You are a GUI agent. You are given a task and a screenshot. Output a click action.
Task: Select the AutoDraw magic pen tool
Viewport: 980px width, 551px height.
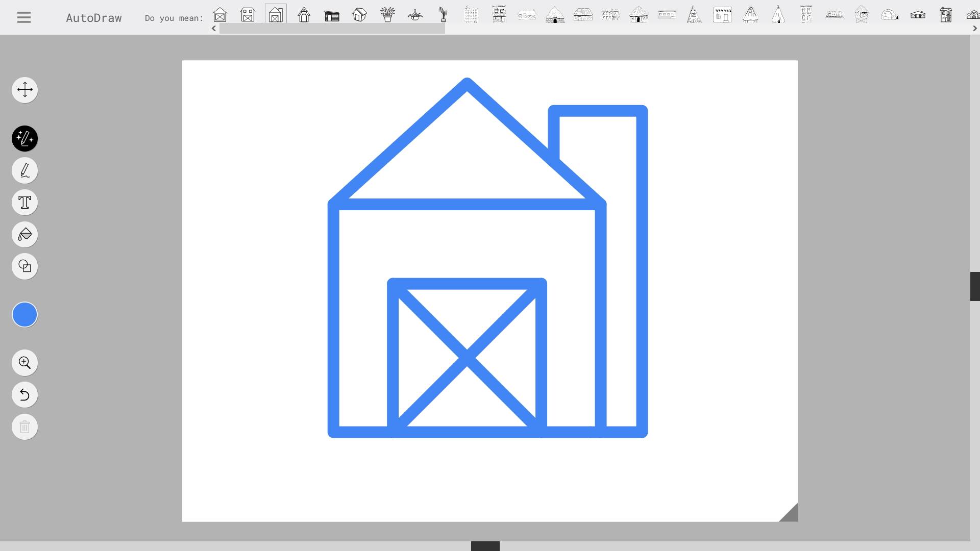pos(24,138)
